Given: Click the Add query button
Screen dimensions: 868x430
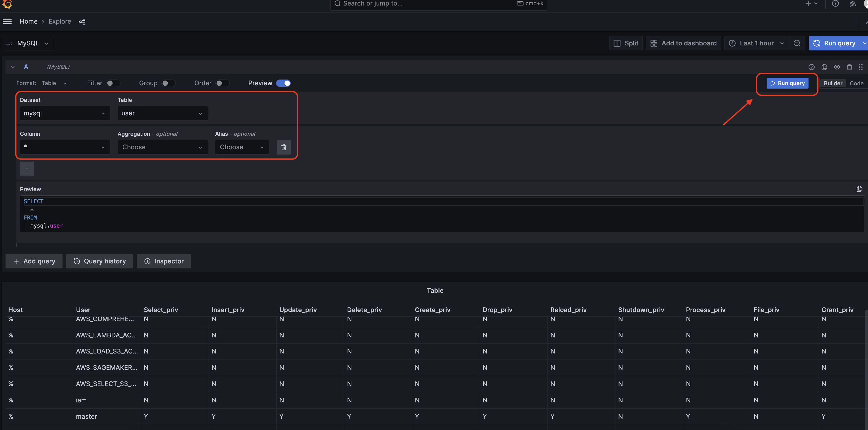Looking at the screenshot, I should click(x=34, y=261).
